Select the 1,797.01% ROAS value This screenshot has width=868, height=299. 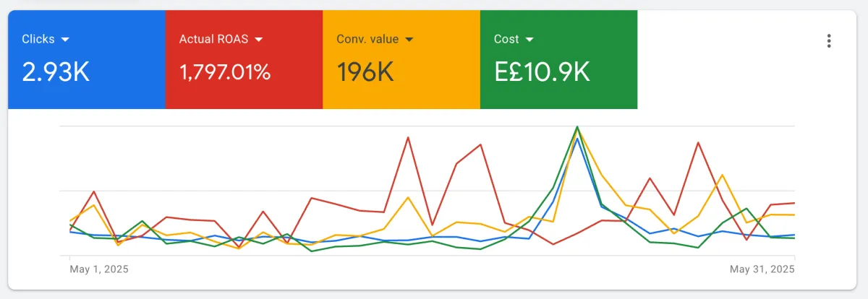(225, 71)
